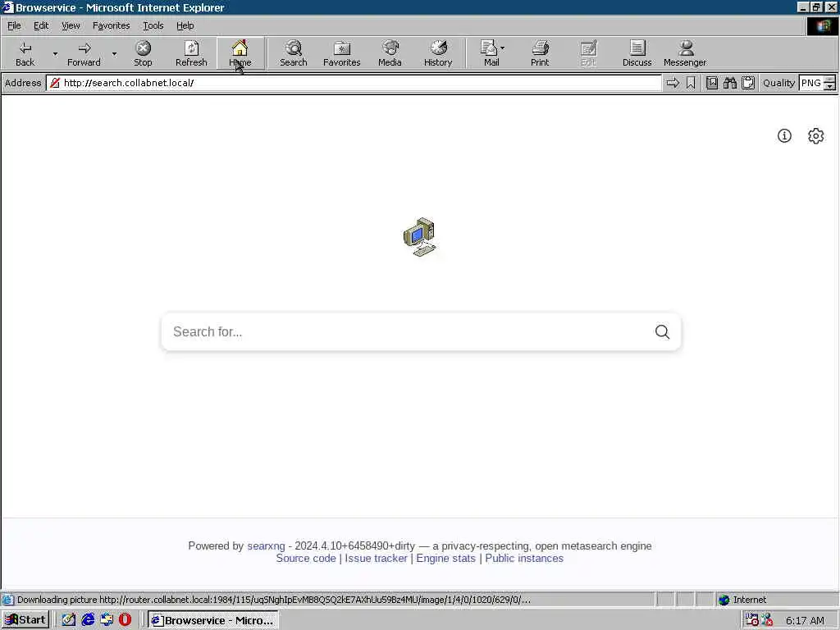840x630 pixels.
Task: Open the Media toolbar button
Action: point(390,53)
